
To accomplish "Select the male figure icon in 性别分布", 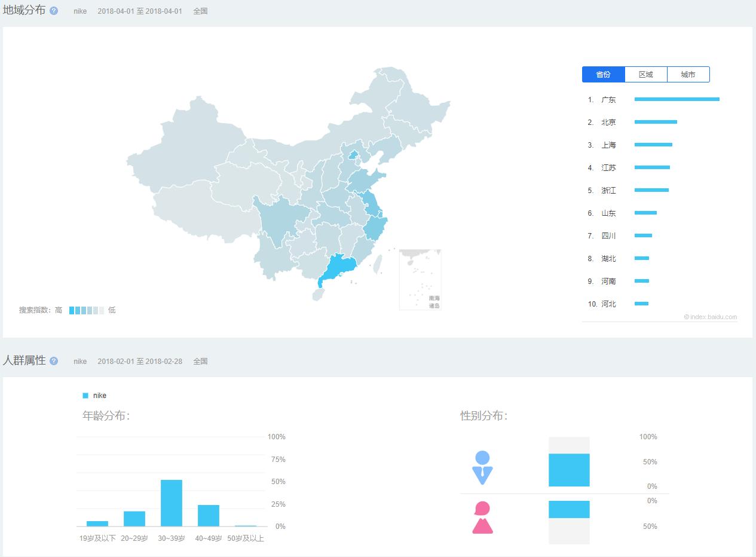I will 483,468.
